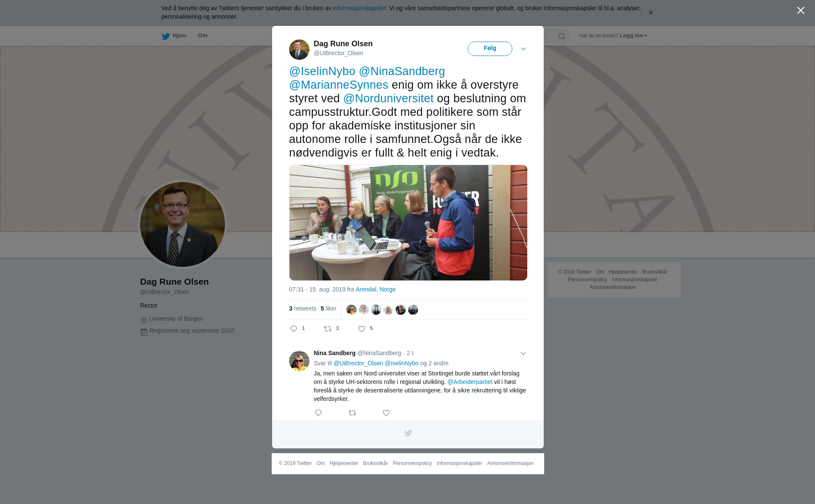Viewport: 815px width, 504px height.
Task: Follow Dag Rune Olsen with Følg button
Action: 490,49
